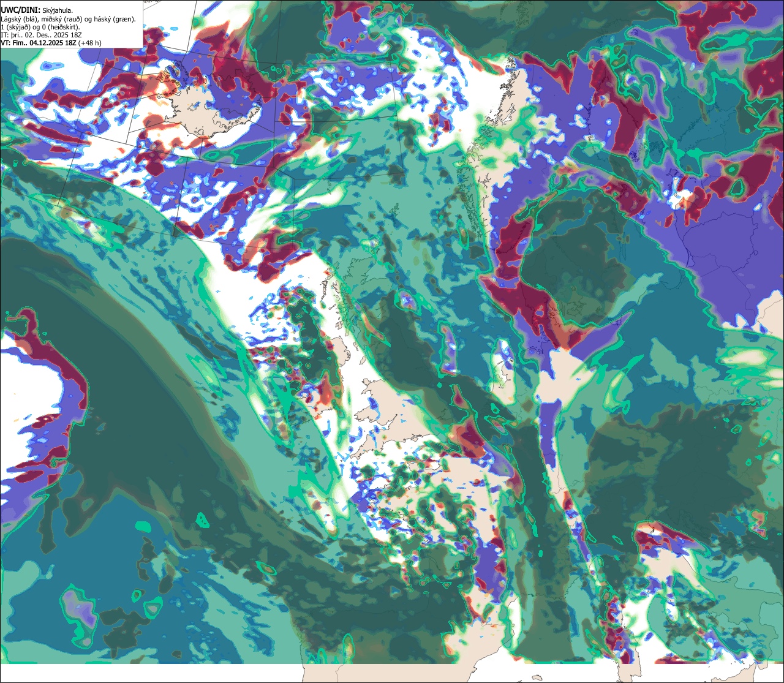Click the 'VT: Fim.. 04.12.2025 18Z (+48 h)' line
The width and height of the screenshot is (784, 683).
[51, 43]
